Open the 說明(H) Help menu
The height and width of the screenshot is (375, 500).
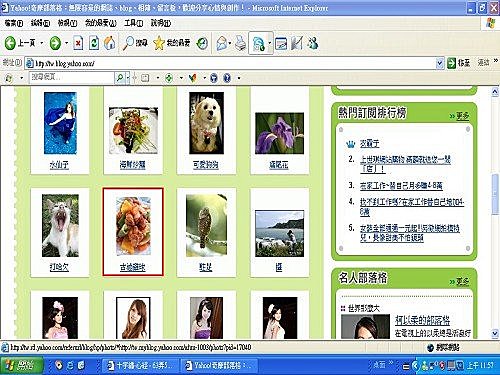tap(161, 23)
